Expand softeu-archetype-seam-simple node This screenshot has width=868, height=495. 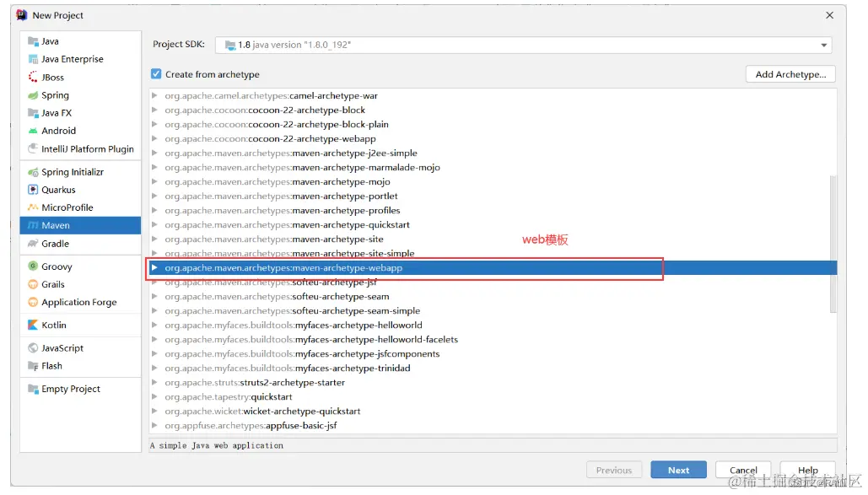point(154,311)
